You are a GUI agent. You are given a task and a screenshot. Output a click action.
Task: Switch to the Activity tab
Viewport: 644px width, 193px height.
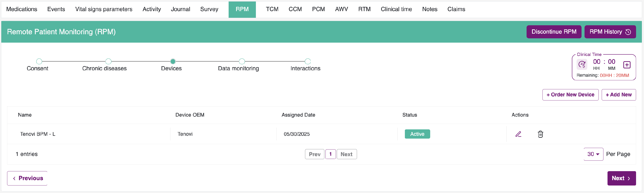point(152,9)
